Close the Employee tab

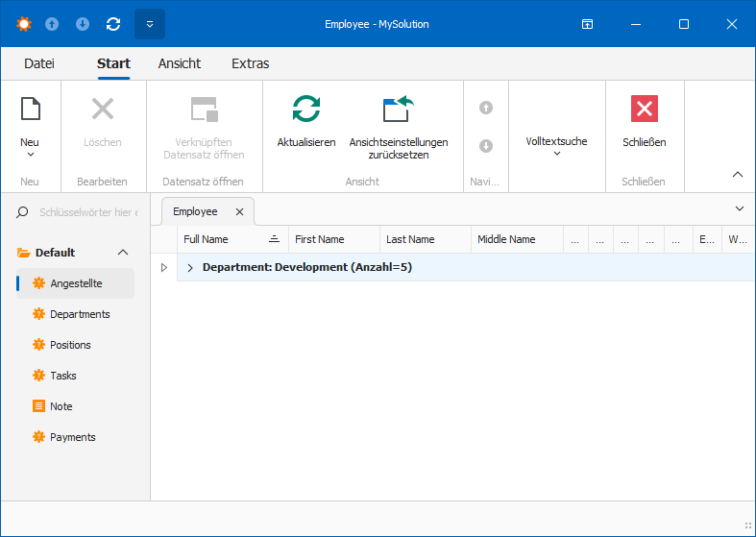(239, 211)
